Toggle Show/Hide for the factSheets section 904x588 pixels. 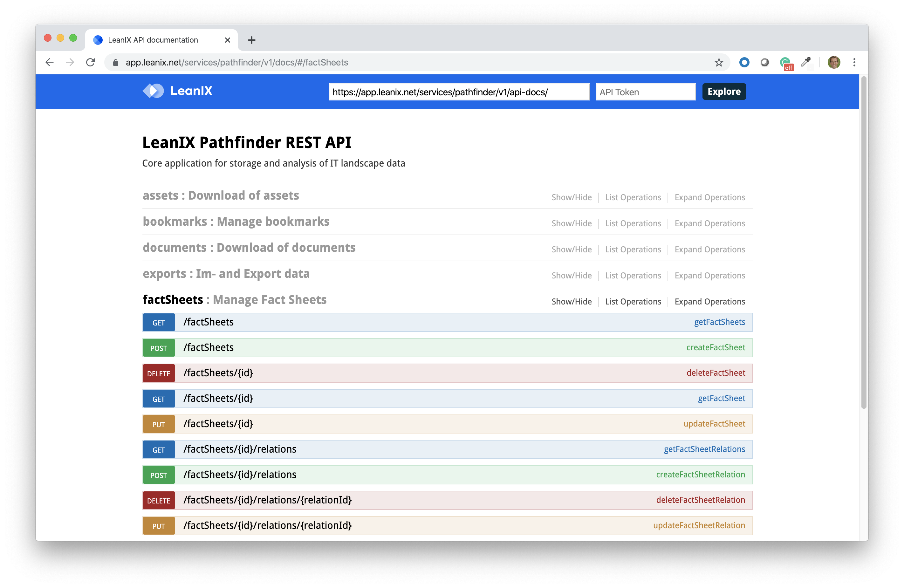coord(571,302)
